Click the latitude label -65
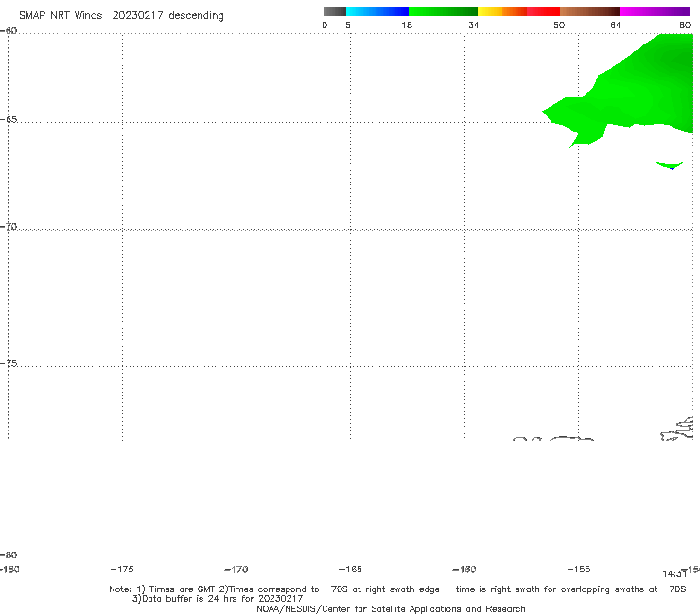 [9, 120]
